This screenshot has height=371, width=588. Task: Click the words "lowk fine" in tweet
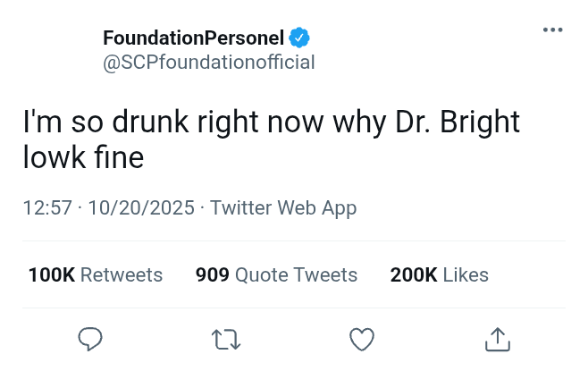(x=83, y=157)
